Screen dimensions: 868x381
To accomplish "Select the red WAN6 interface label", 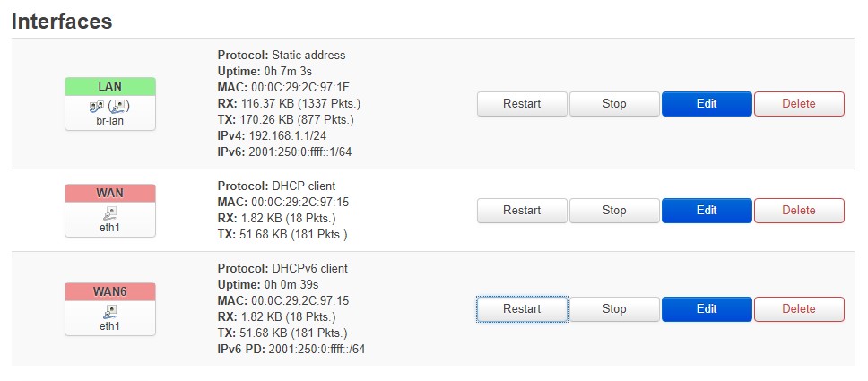I will [x=109, y=291].
